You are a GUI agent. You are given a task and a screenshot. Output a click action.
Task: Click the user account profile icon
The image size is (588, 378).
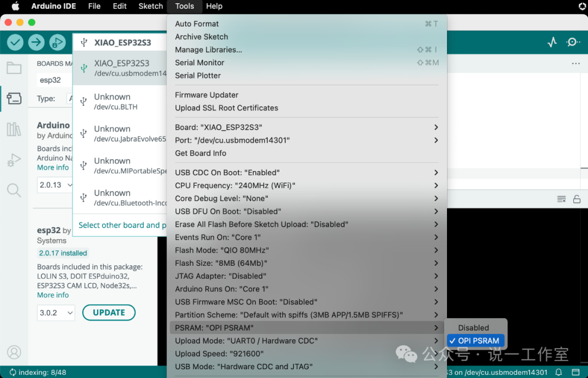tap(14, 352)
